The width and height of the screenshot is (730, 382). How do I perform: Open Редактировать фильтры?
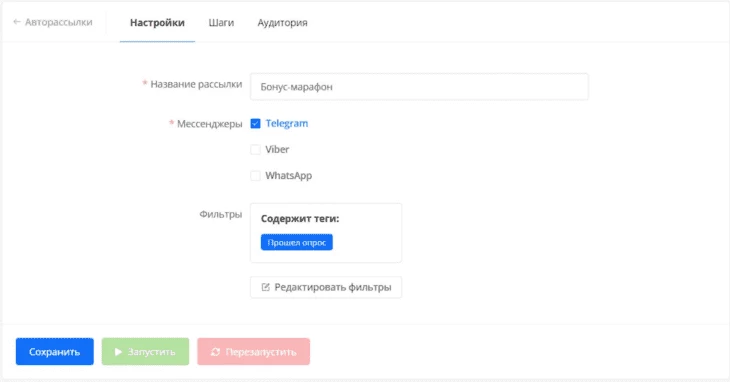[x=326, y=287]
